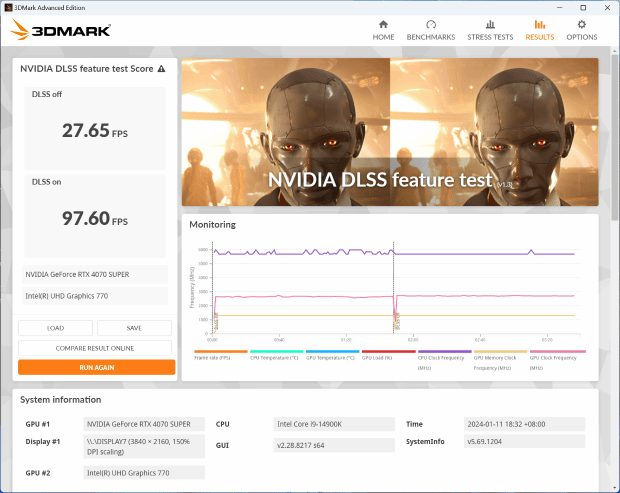Image resolution: width=620 pixels, height=493 pixels.
Task: Click the DLSS on marker in chart
Action: (397, 321)
